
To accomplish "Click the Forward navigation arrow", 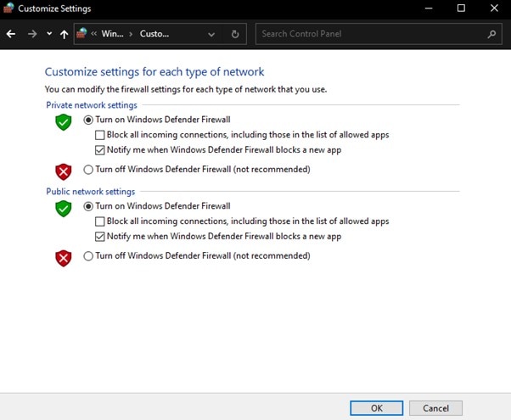I will coord(32,35).
